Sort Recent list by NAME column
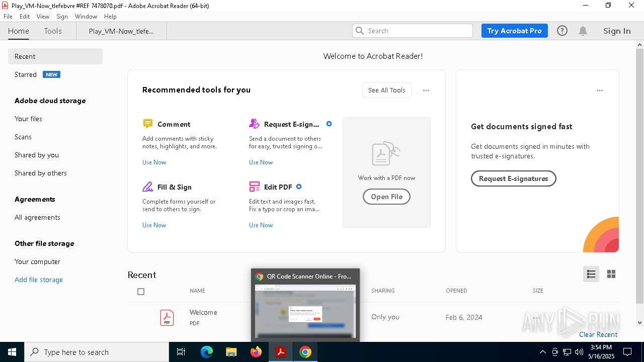 (x=197, y=291)
